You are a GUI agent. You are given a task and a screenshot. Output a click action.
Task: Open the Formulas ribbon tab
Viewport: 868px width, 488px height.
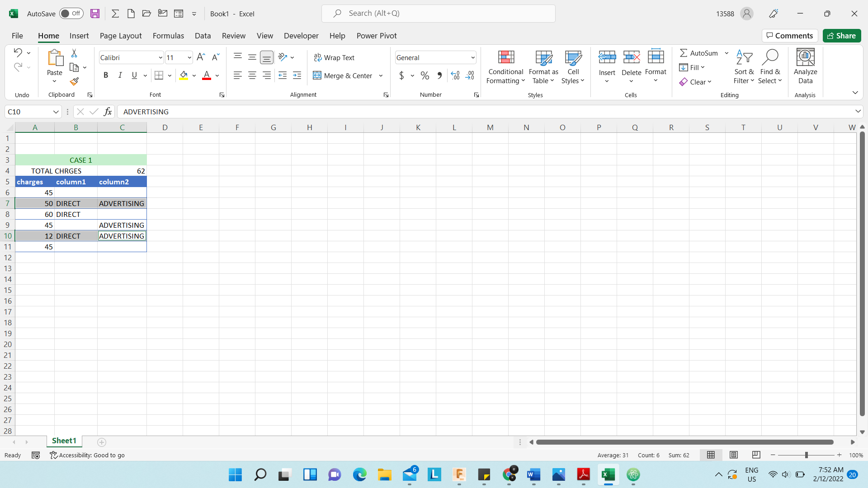(168, 36)
